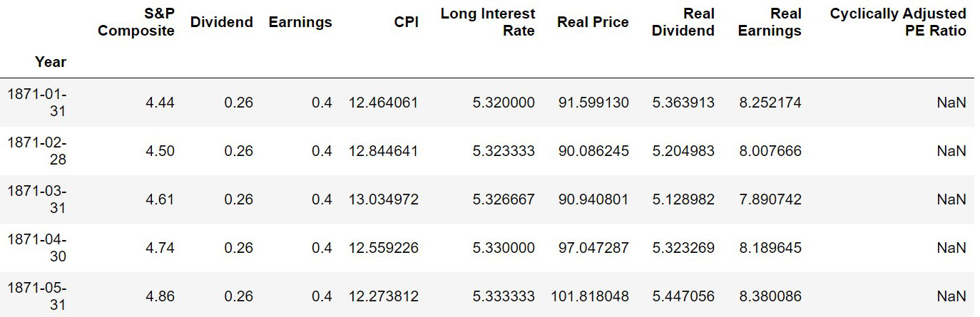
Task: Select the Long Interest Rate cell 5.326667
Action: click(x=504, y=199)
